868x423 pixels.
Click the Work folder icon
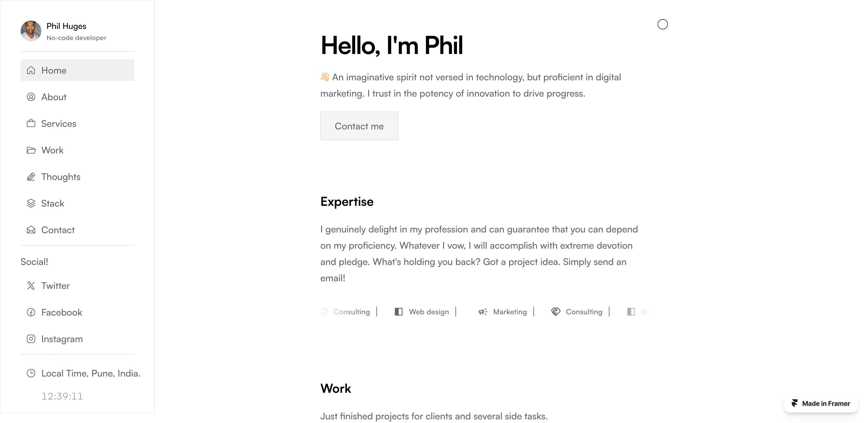coord(31,150)
